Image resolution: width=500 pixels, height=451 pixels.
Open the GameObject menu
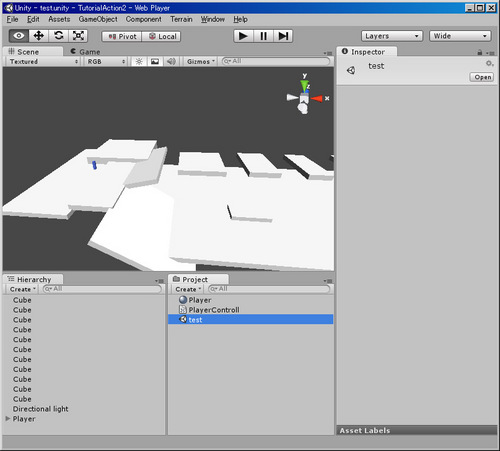(98, 19)
